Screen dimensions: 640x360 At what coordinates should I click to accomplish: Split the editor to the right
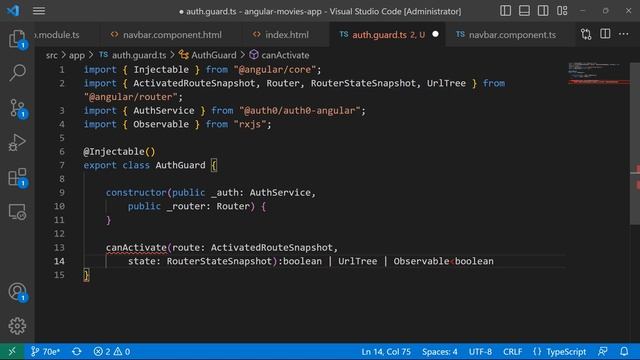pos(605,34)
